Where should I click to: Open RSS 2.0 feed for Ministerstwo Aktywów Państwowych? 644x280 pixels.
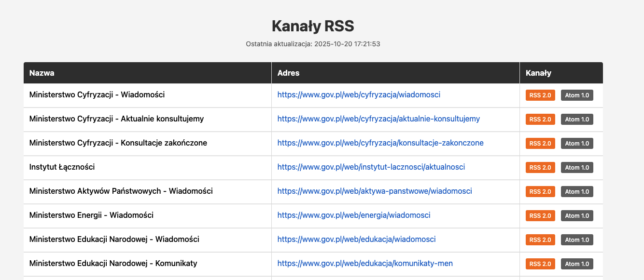540,192
